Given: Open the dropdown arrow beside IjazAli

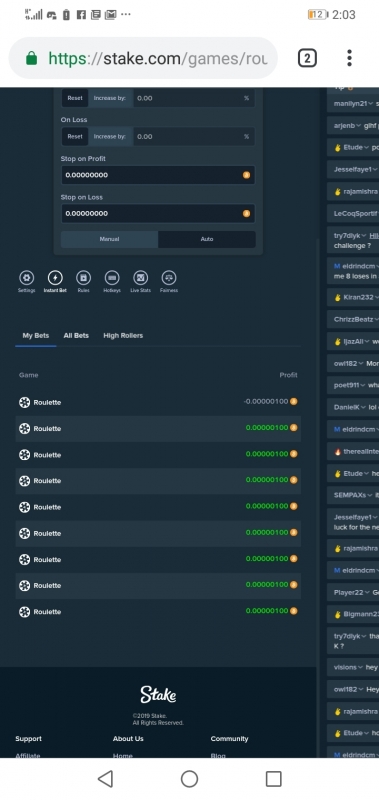Looking at the screenshot, I should pos(368,341).
